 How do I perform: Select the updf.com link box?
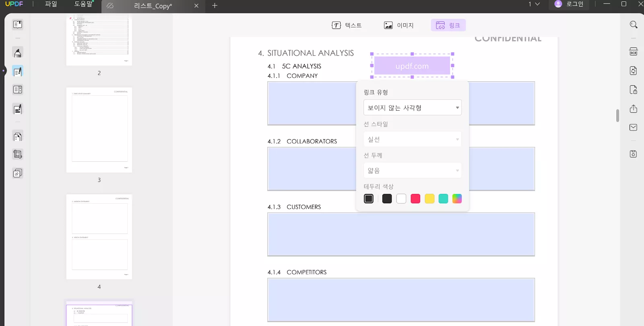412,66
